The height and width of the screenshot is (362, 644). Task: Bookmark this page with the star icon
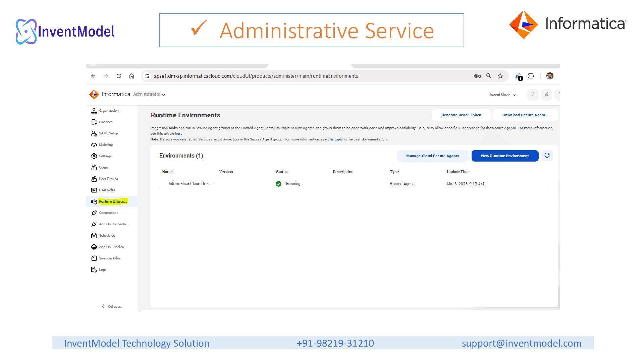coord(500,76)
